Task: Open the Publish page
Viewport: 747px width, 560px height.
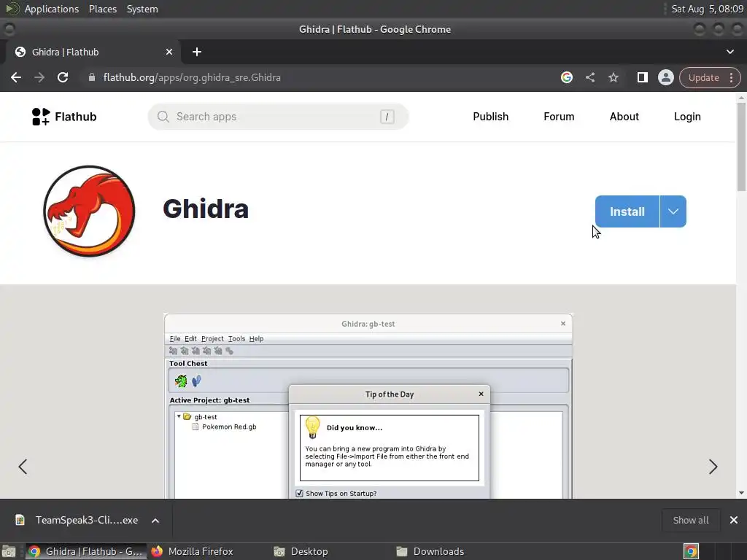Action: pos(491,117)
